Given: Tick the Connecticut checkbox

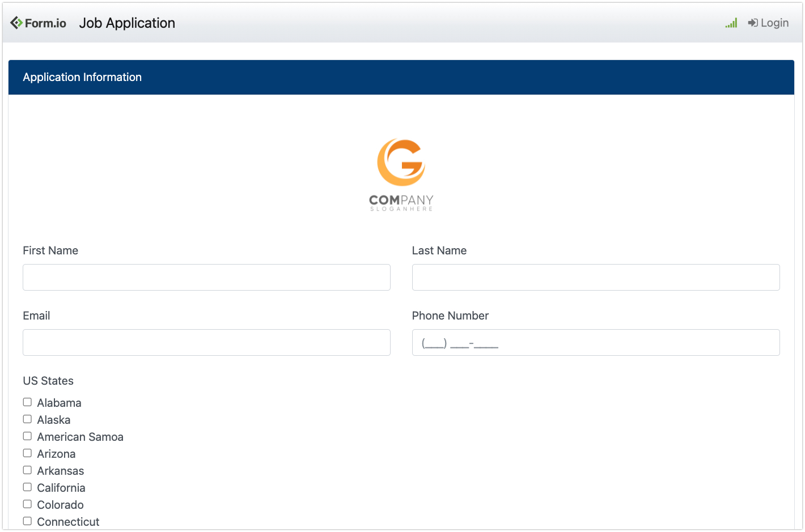Looking at the screenshot, I should point(27,521).
